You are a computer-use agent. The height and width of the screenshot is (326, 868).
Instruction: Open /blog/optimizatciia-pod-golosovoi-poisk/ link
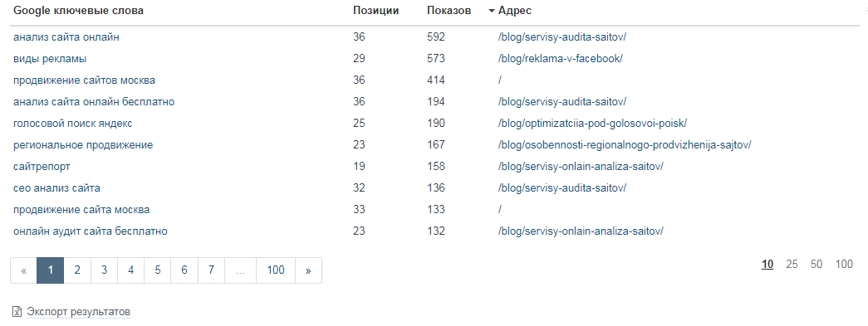point(592,124)
